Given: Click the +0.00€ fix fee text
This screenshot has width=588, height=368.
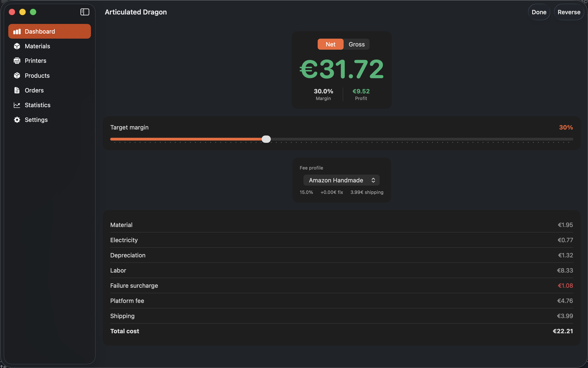Looking at the screenshot, I should click(332, 192).
